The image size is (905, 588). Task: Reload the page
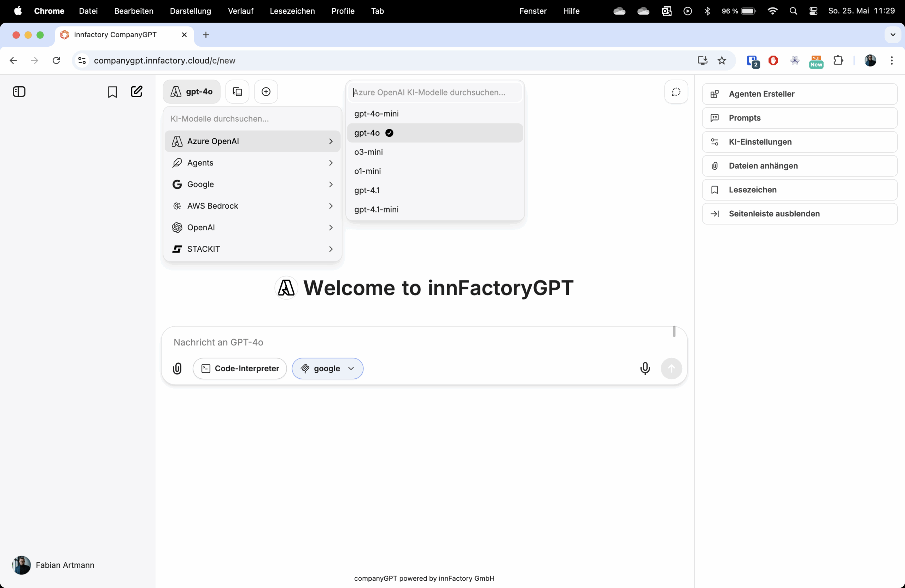[x=56, y=60]
